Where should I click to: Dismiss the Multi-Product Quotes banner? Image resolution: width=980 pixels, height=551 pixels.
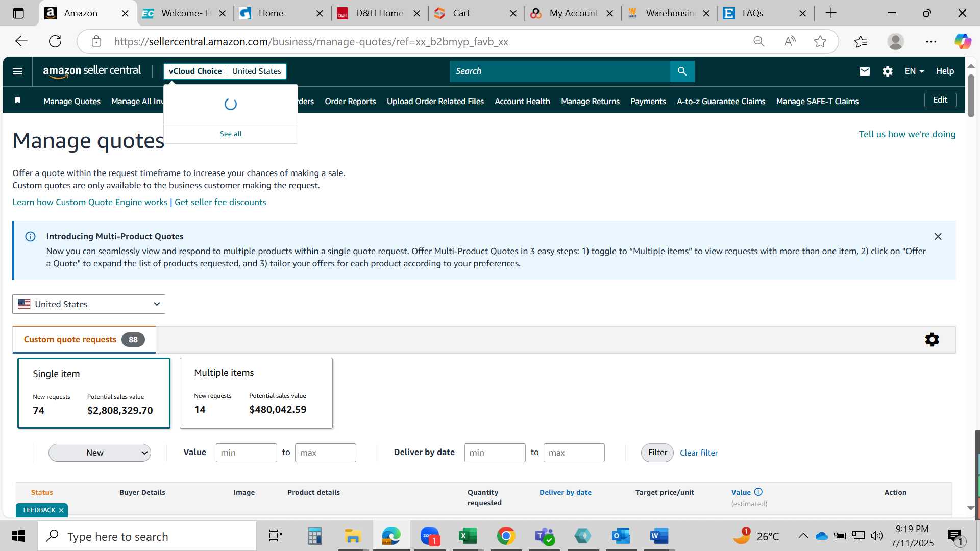[938, 237]
